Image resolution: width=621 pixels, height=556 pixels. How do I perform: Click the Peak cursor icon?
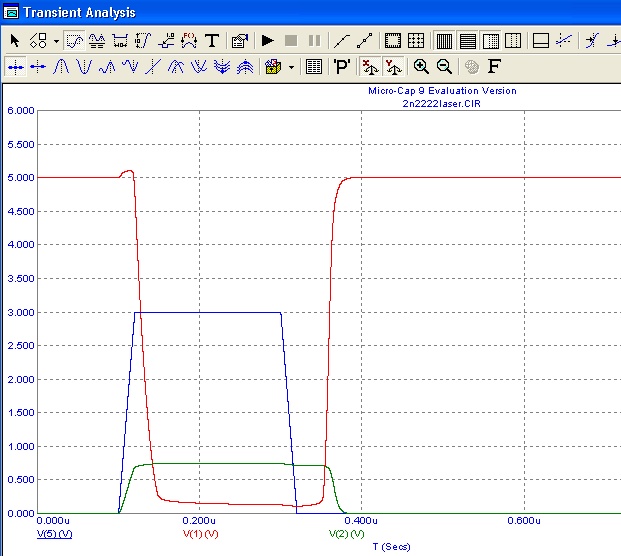62,67
